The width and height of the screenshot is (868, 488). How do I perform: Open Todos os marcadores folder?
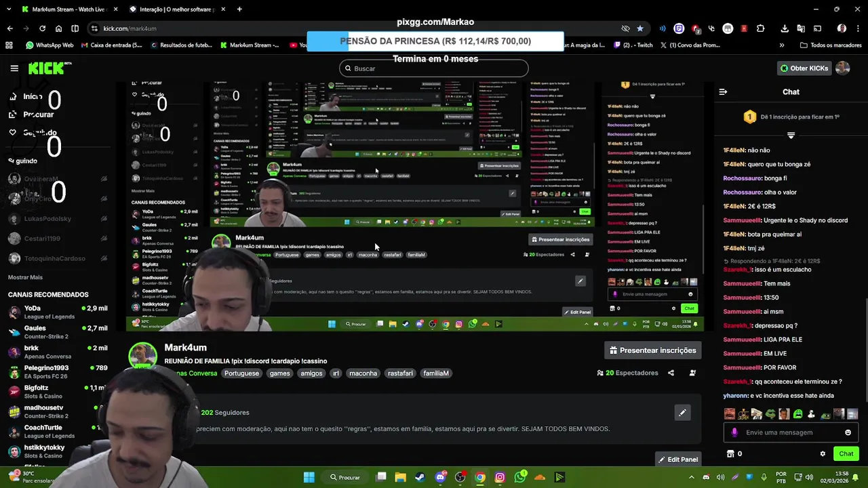[831, 45]
